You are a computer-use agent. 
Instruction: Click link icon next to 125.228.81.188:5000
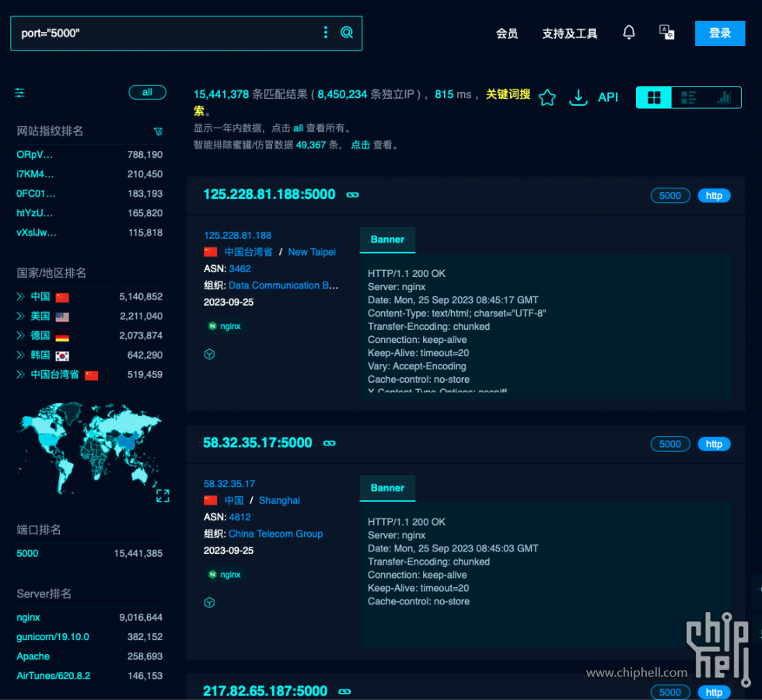point(352,195)
